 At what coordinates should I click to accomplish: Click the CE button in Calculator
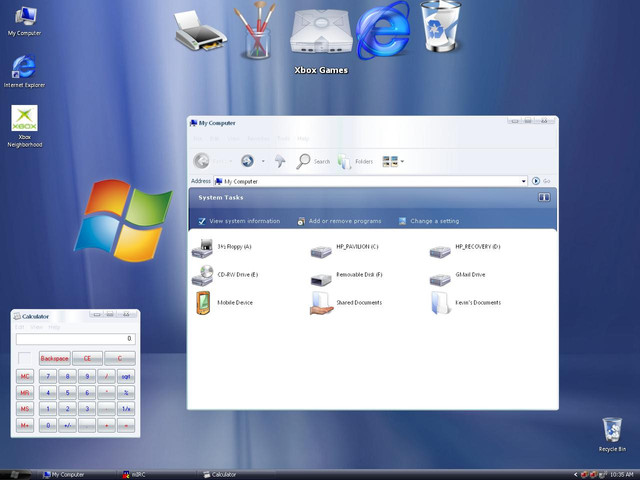[x=87, y=358]
